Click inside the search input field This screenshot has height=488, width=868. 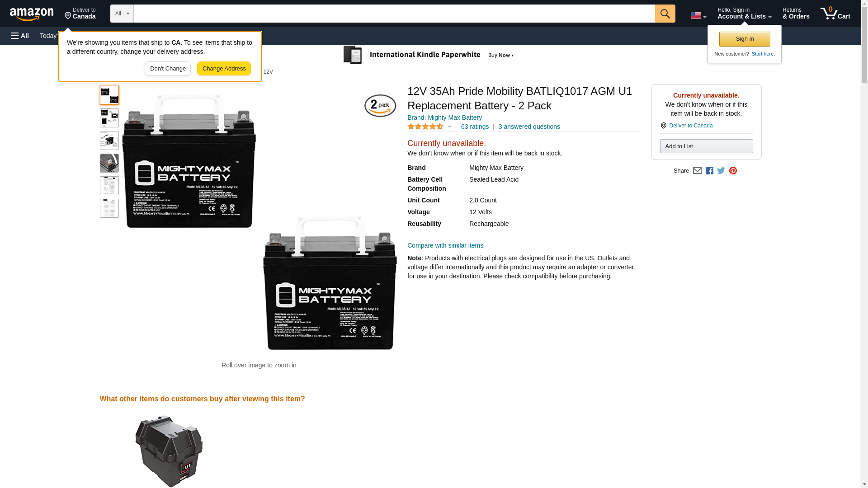click(x=394, y=14)
